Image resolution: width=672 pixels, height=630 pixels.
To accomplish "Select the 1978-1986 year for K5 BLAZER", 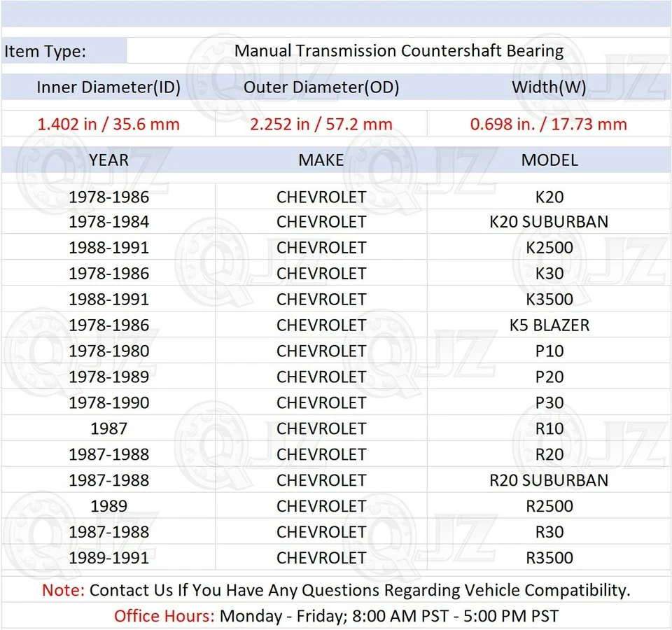I will tap(109, 325).
